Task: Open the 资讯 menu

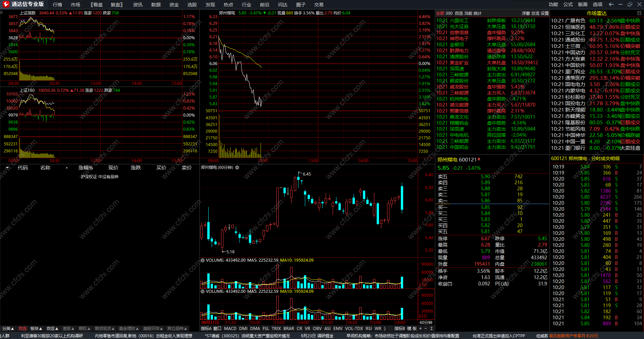Action: (138, 5)
